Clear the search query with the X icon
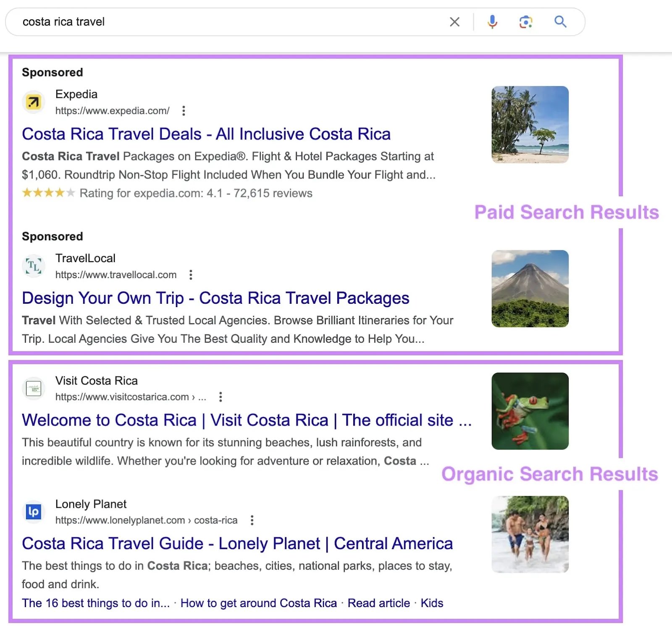Image resolution: width=672 pixels, height=631 pixels. pyautogui.click(x=455, y=21)
